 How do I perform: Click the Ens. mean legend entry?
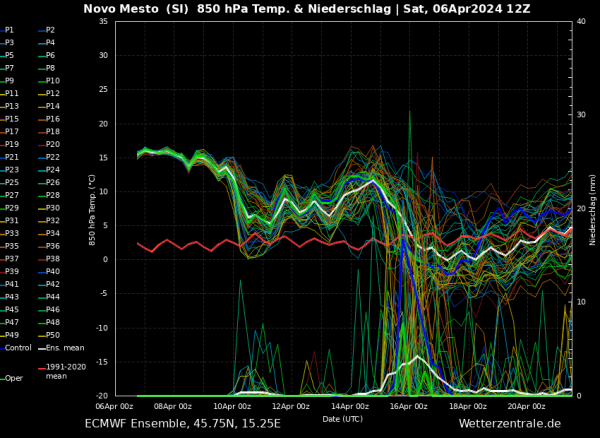coord(66,348)
